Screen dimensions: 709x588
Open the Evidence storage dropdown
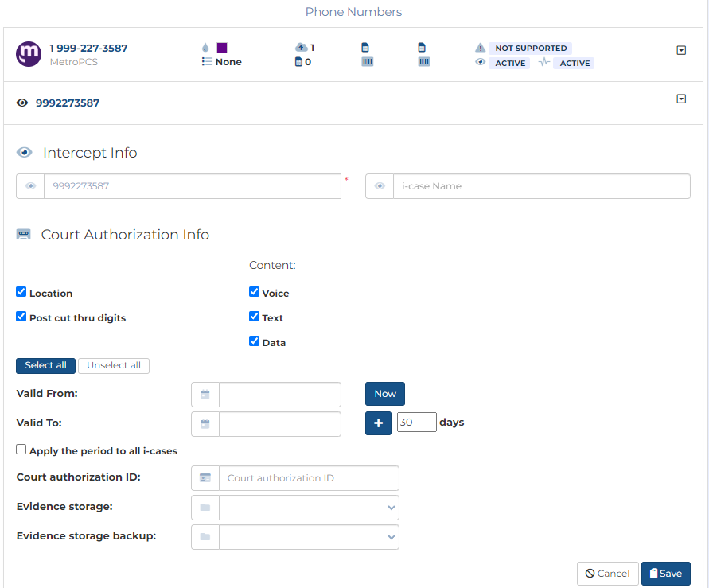309,508
